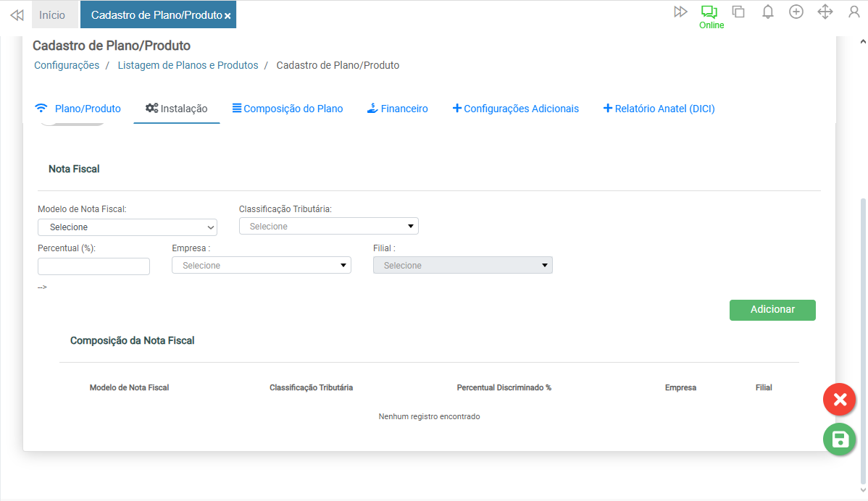Screen dimensions: 868x501
Task: Click the rewind double-arrow icon at top left
Action: 17,14
